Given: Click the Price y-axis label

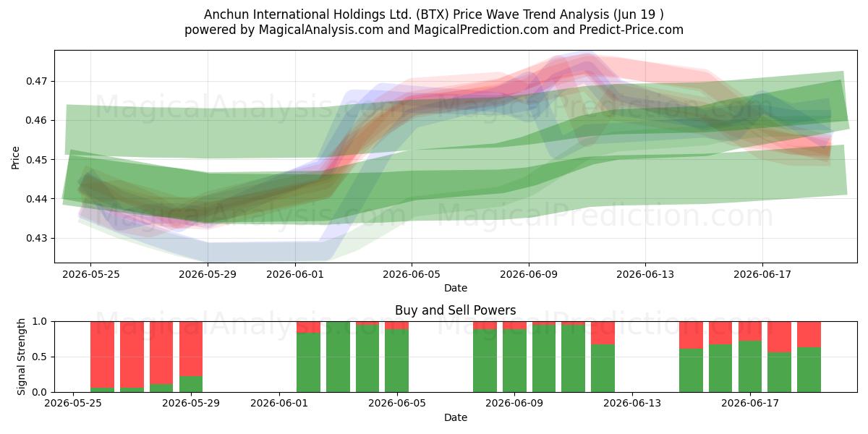Looking at the screenshot, I should click(x=16, y=156).
